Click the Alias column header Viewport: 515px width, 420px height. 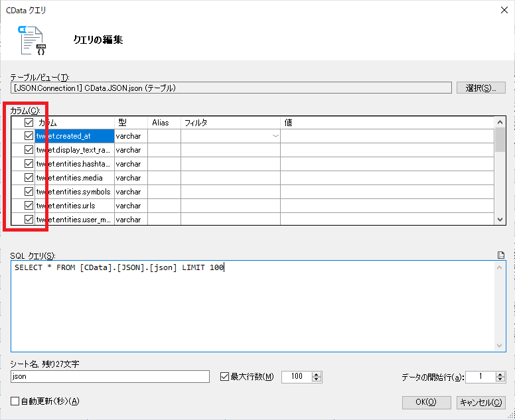point(164,123)
